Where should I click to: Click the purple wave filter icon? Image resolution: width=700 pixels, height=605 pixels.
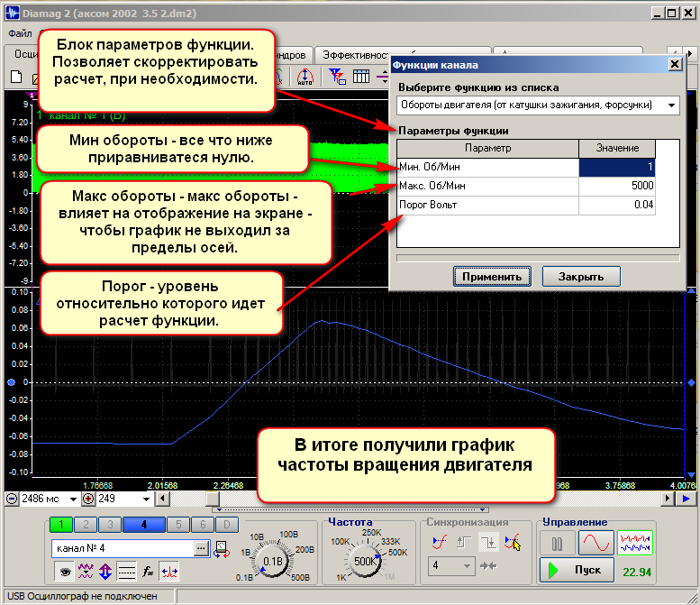86,571
